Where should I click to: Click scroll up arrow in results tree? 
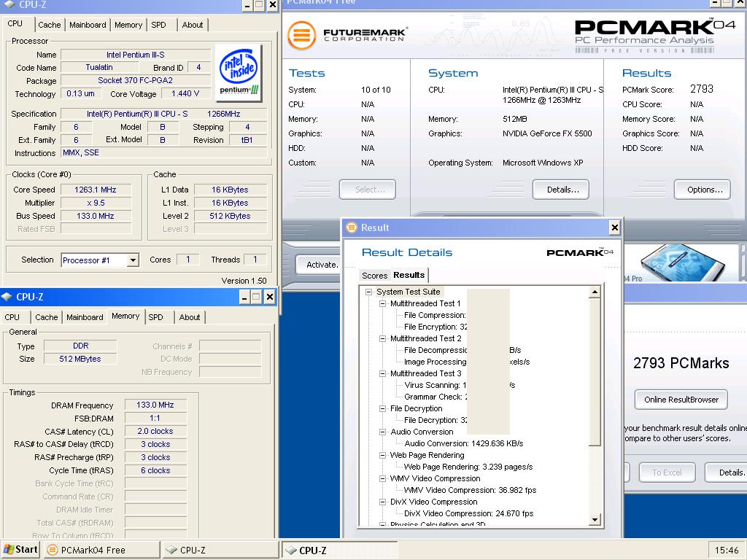coord(595,292)
